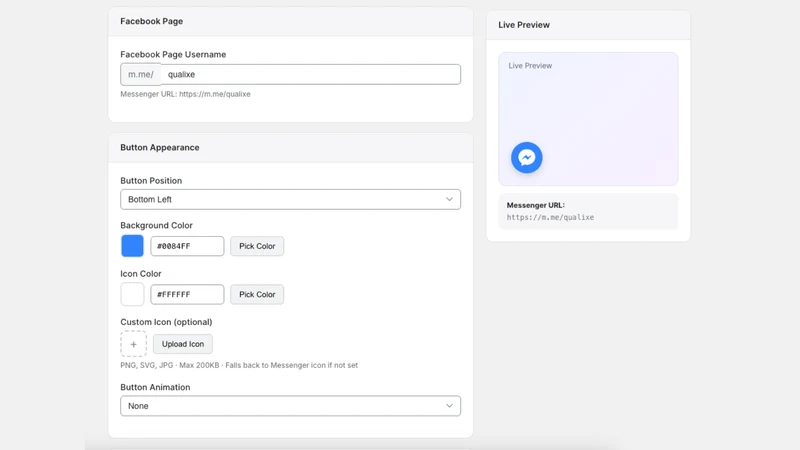Click the Button Position label

point(151,181)
